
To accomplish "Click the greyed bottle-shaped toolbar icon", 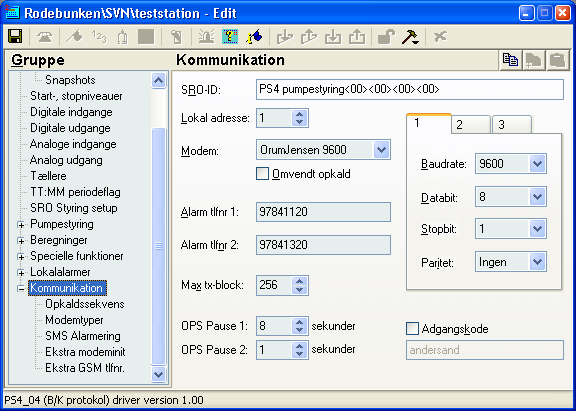I will (x=123, y=37).
